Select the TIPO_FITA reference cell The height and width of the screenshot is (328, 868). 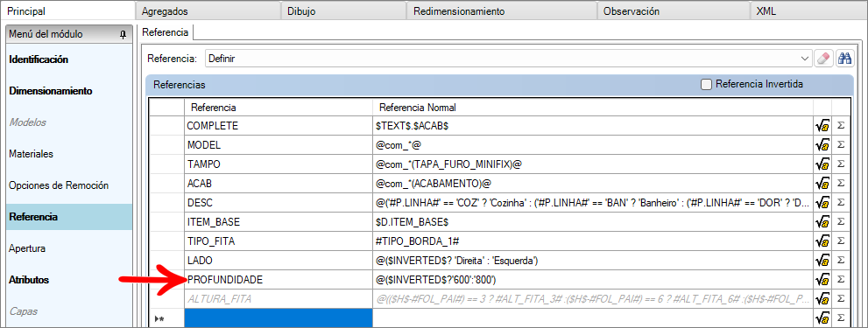(x=279, y=241)
